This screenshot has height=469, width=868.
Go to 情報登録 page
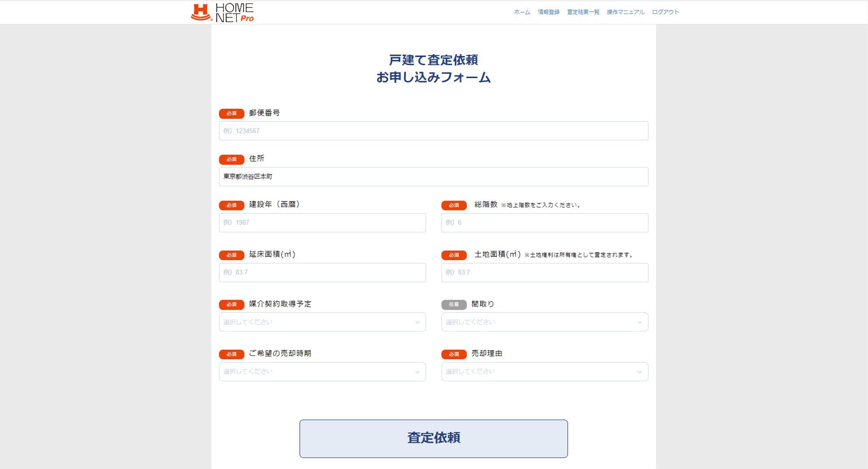[x=548, y=12]
